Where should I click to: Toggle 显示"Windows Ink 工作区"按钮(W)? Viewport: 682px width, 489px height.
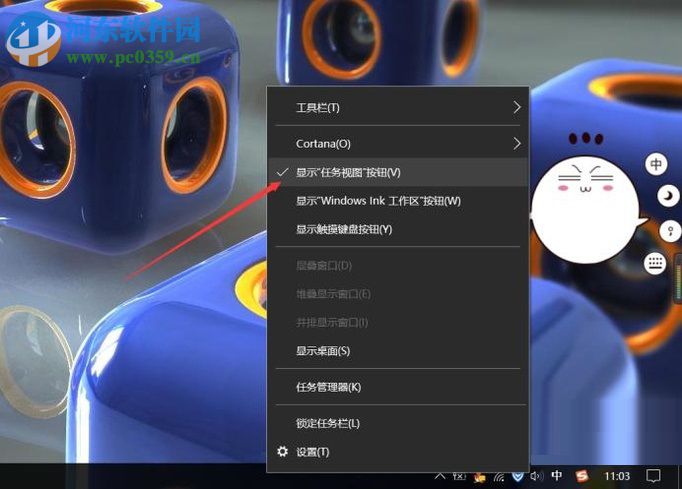(398, 201)
